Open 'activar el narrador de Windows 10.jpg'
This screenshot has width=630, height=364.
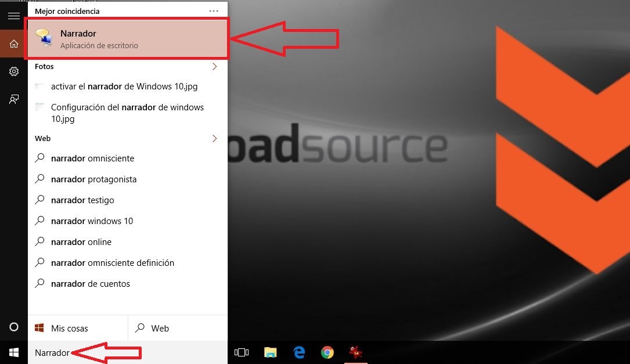[x=128, y=87]
